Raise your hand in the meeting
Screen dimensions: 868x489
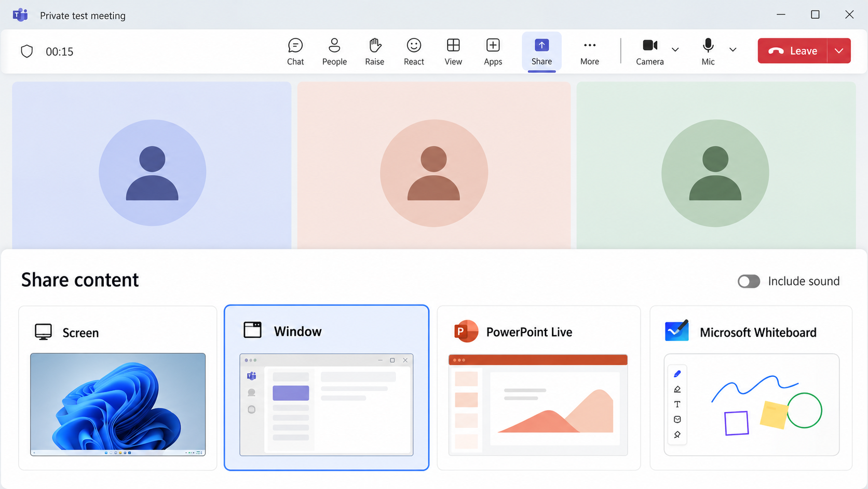click(374, 51)
